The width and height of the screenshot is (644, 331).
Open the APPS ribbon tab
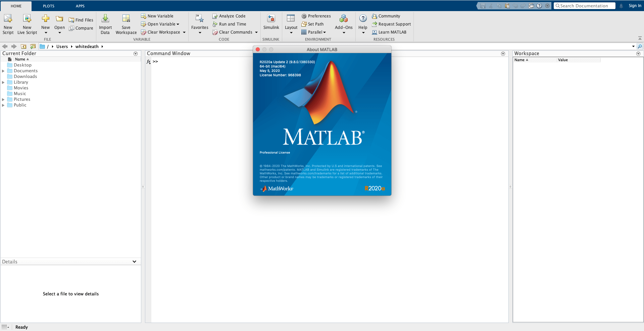80,6
